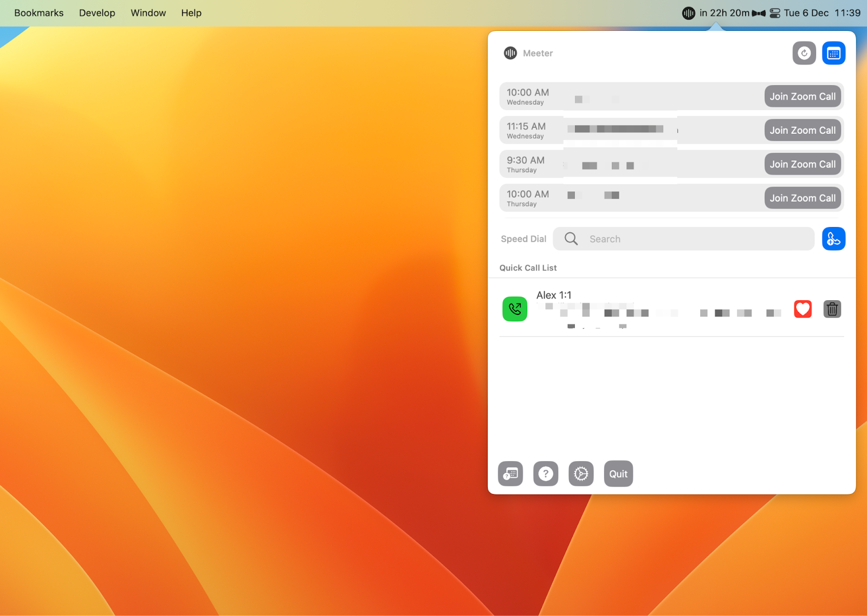Viewport: 867px width, 616px height.
Task: Click the magnifying glass search icon
Action: (x=571, y=239)
